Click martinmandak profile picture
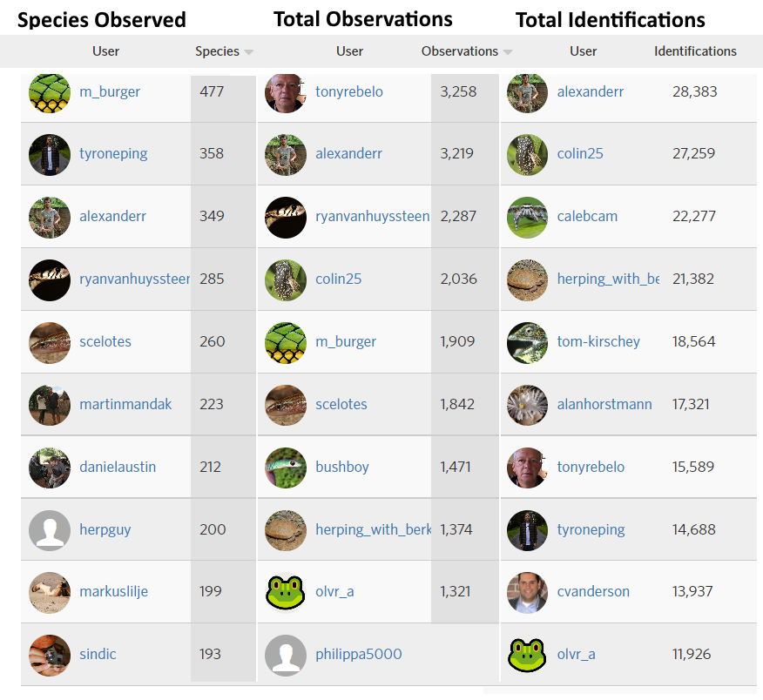 (x=50, y=405)
